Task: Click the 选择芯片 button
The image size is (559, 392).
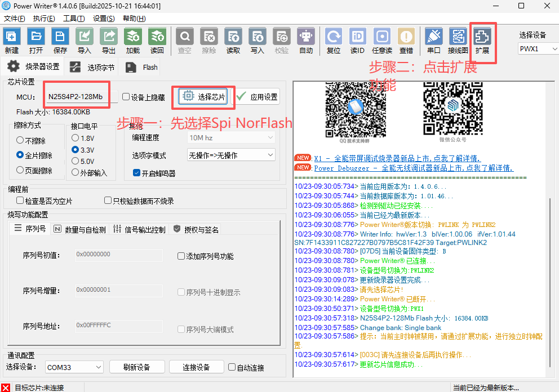Action: (203, 97)
